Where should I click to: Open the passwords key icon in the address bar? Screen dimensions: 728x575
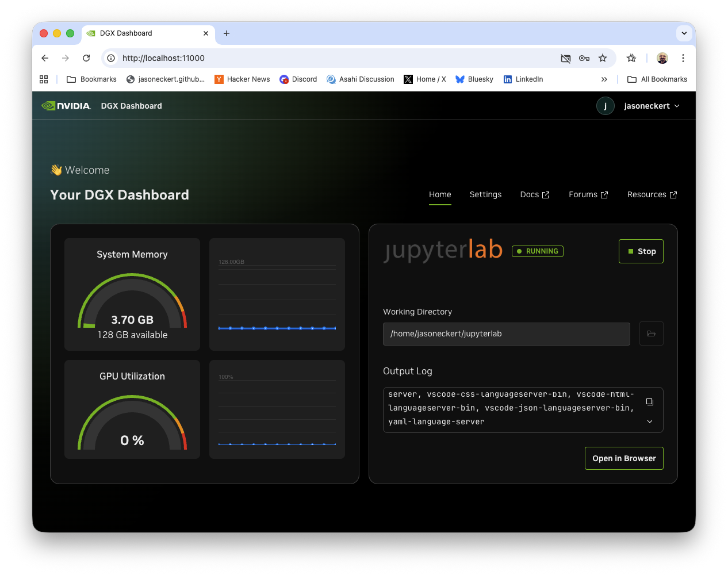click(x=584, y=58)
